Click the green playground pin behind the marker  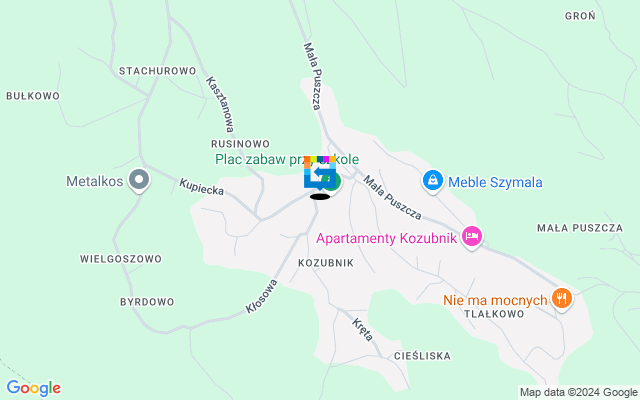tap(334, 182)
